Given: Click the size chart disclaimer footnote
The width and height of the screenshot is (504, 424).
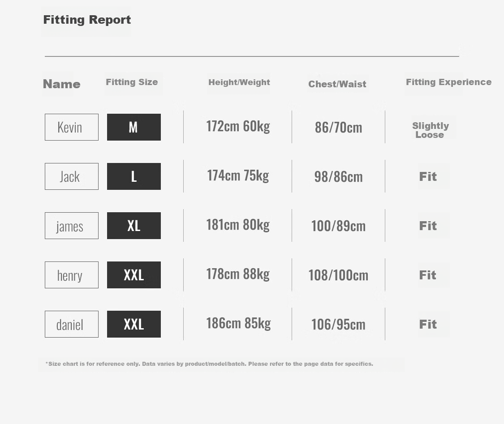Looking at the screenshot, I should click(209, 364).
